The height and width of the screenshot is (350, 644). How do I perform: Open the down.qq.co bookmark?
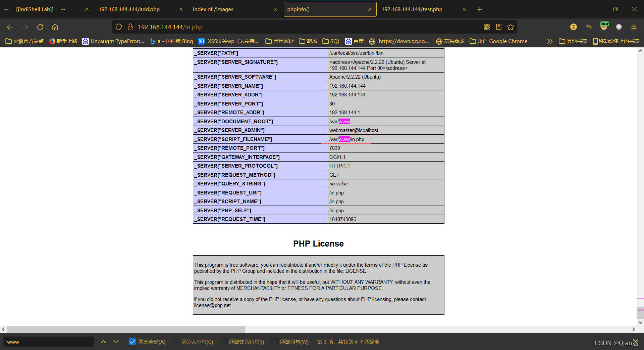click(399, 41)
